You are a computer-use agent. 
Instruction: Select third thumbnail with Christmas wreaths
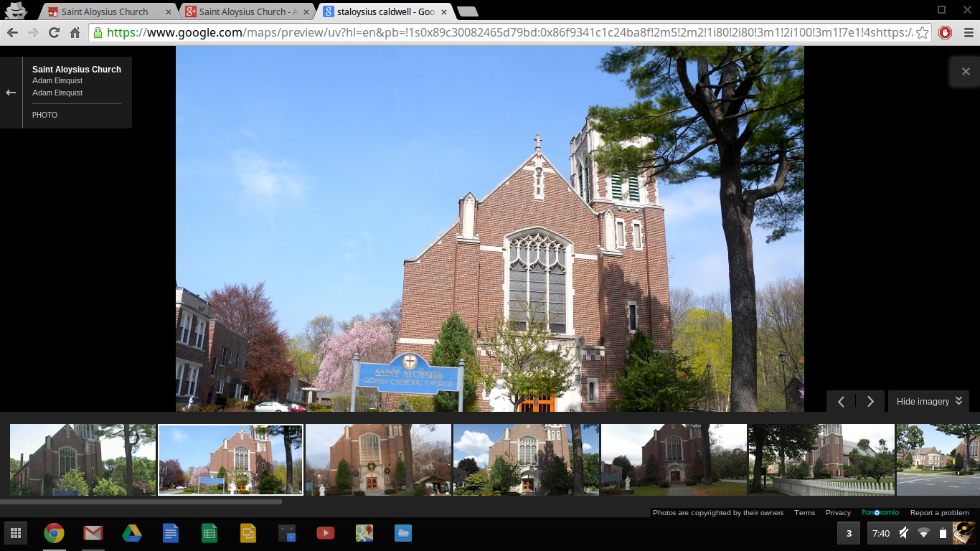[x=378, y=459]
